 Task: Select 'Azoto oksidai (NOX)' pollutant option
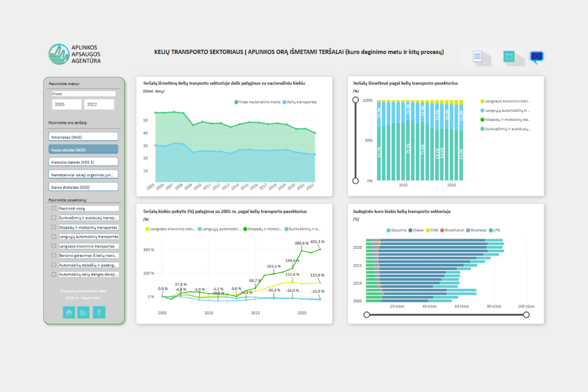click(83, 150)
